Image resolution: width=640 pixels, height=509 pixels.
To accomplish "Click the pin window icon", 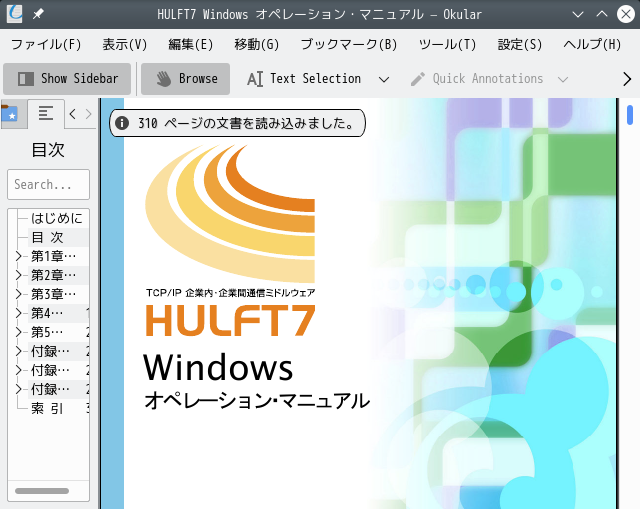I will pos(38,14).
